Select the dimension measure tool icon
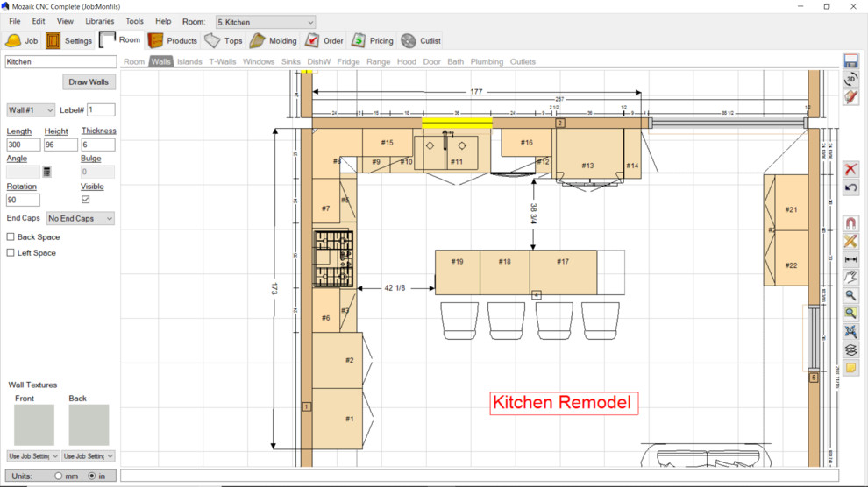The image size is (868, 487). 850,259
